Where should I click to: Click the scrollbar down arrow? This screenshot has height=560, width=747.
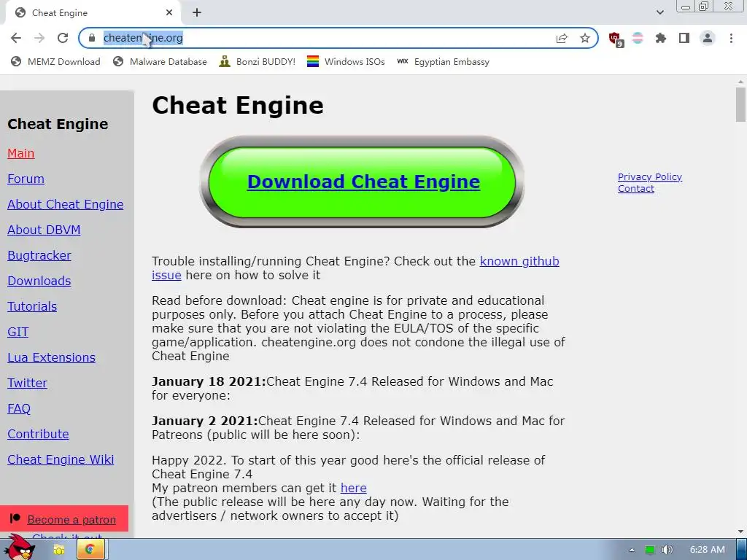pos(740,532)
